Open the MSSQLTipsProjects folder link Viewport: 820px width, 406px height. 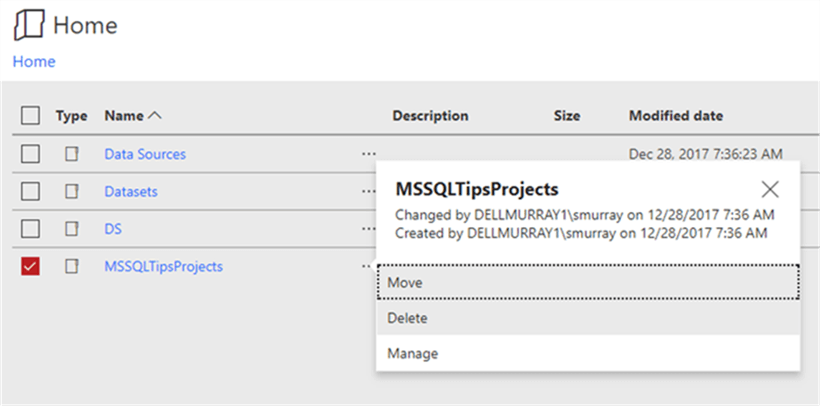(x=164, y=267)
